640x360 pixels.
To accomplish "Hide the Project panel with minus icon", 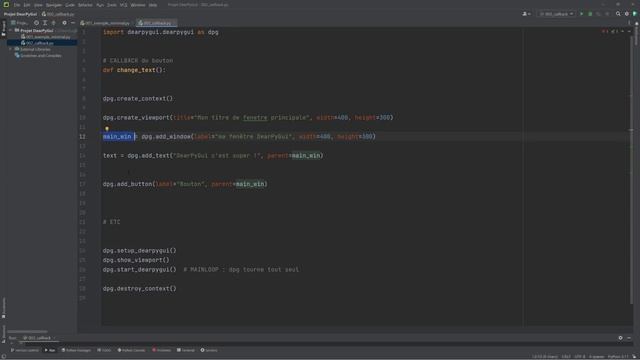I will [x=73, y=23].
